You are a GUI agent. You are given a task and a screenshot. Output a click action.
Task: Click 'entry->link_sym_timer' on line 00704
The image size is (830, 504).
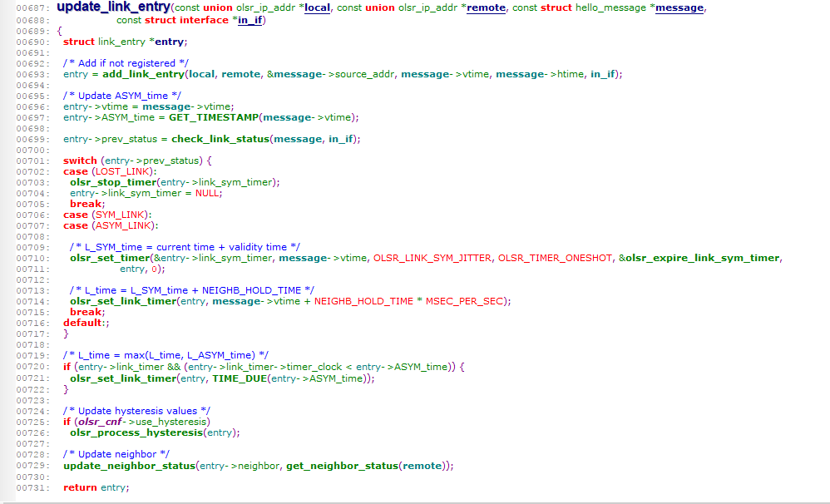pyautogui.click(x=126, y=193)
